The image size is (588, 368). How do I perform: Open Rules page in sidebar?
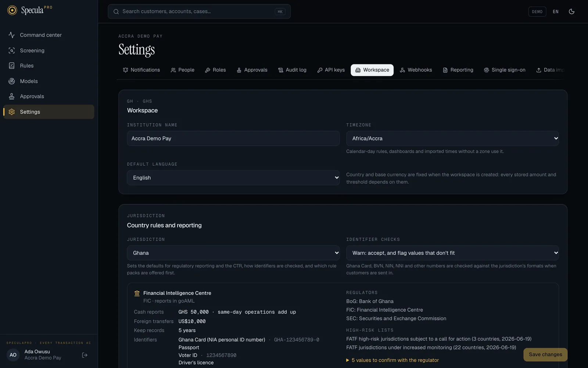[49, 66]
